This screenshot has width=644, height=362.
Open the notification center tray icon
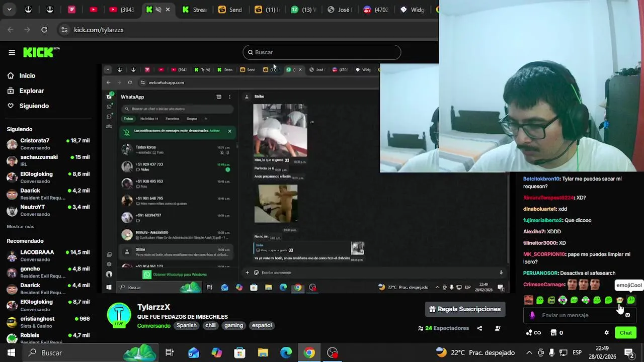coord(629,353)
